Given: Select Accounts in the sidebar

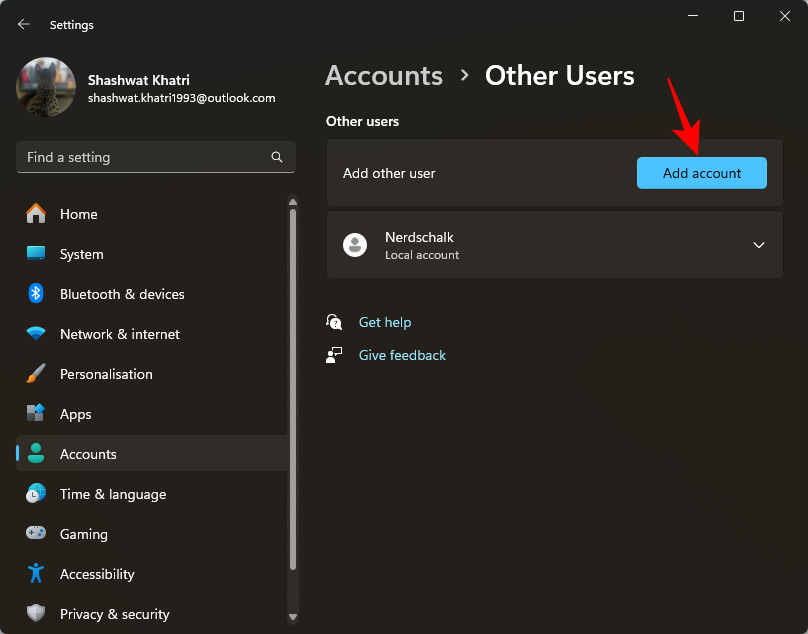Looking at the screenshot, I should click(x=88, y=454).
